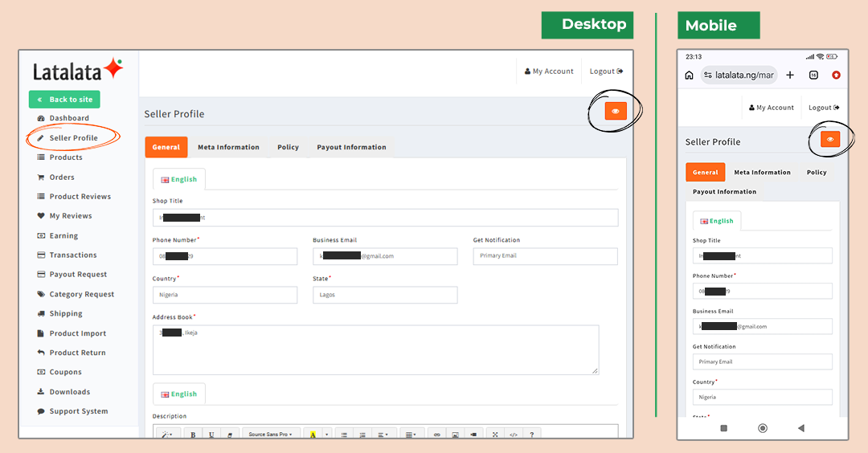This screenshot has height=453, width=868.
Task: Open Dashboard in the desktop sidebar
Action: click(63, 118)
